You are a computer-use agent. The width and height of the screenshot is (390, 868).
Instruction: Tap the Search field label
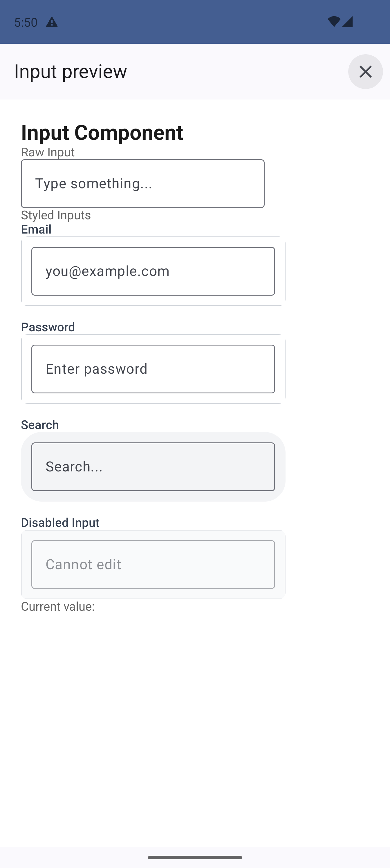[x=40, y=425]
